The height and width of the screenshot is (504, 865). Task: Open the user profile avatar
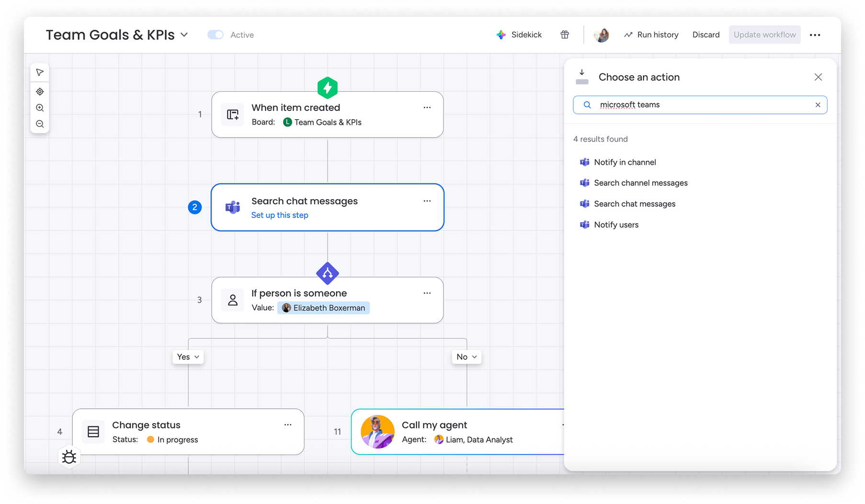tap(601, 34)
